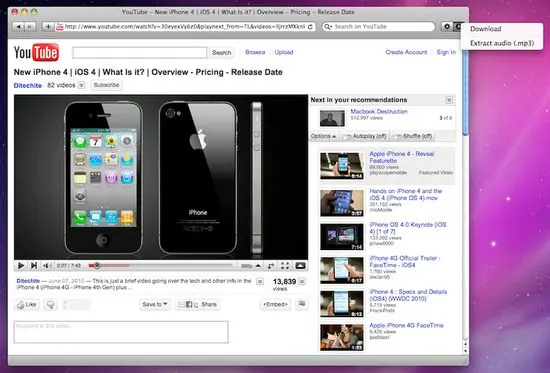Click the dislike thumbs-down icon
550x373 pixels.
pyautogui.click(x=51, y=305)
